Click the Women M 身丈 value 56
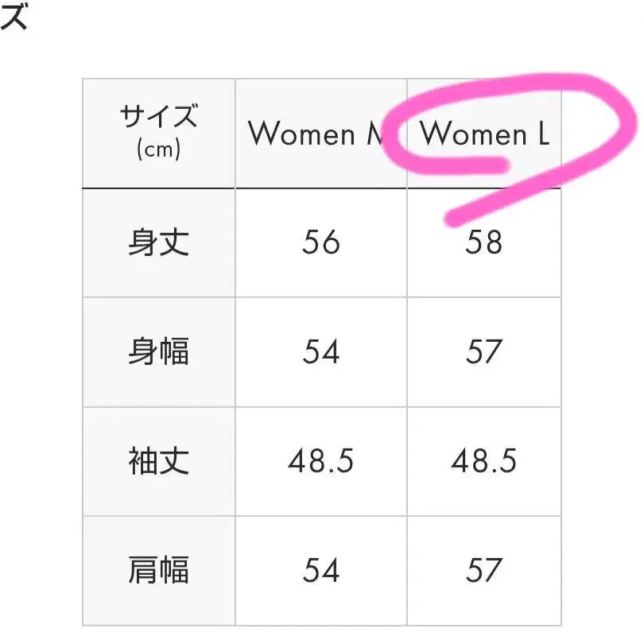 click(x=320, y=242)
